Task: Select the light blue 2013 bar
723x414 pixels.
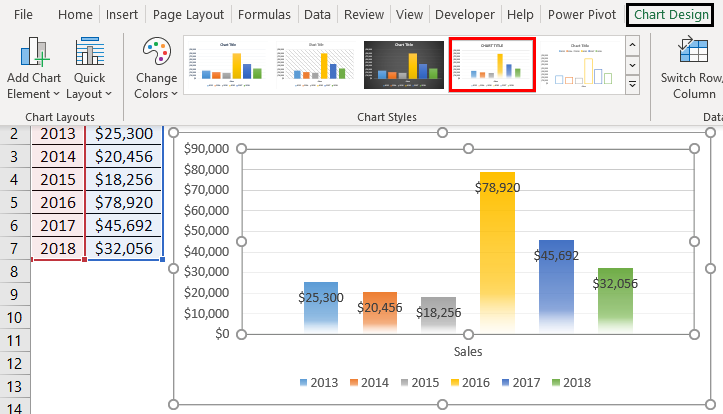Action: (x=321, y=308)
